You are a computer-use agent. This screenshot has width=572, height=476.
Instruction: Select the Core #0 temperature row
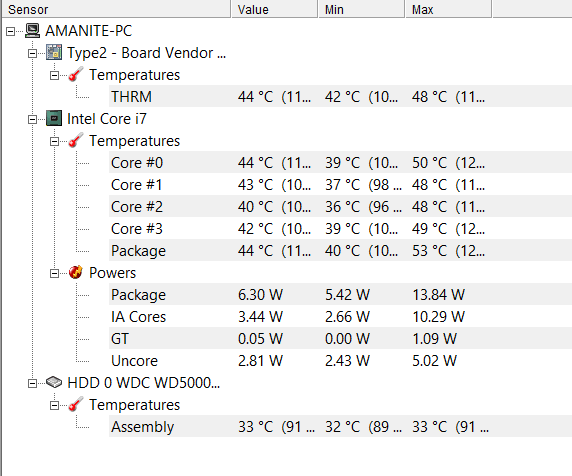tap(340, 162)
